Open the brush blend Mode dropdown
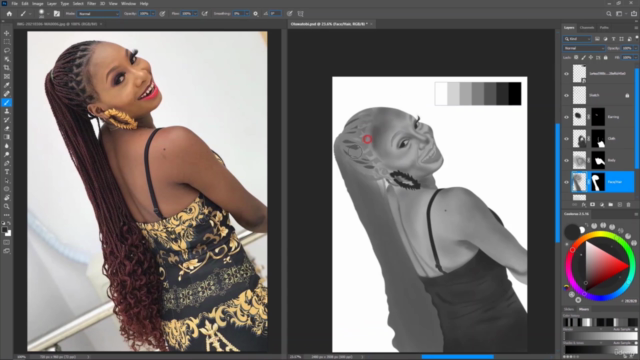 (x=98, y=13)
